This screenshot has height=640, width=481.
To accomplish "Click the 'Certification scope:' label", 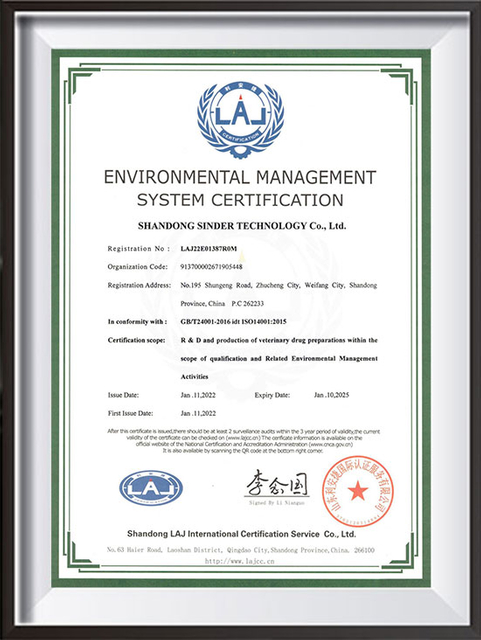I will 136,340.
